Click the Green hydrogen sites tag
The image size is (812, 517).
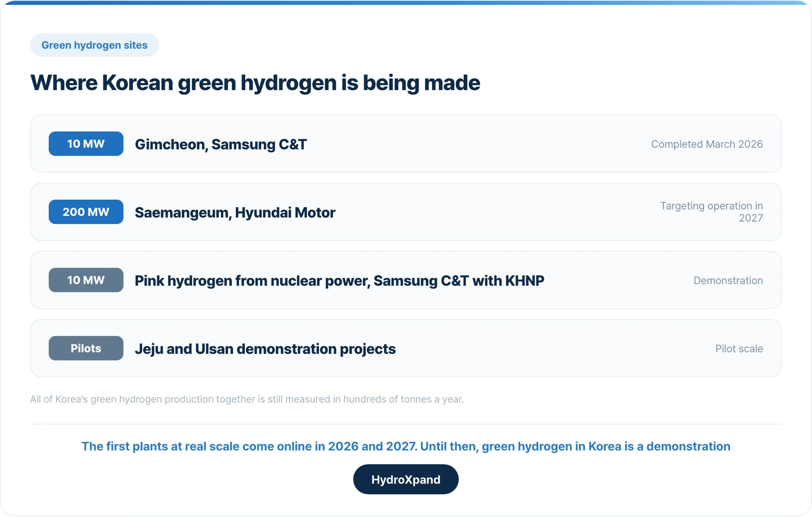click(x=94, y=45)
